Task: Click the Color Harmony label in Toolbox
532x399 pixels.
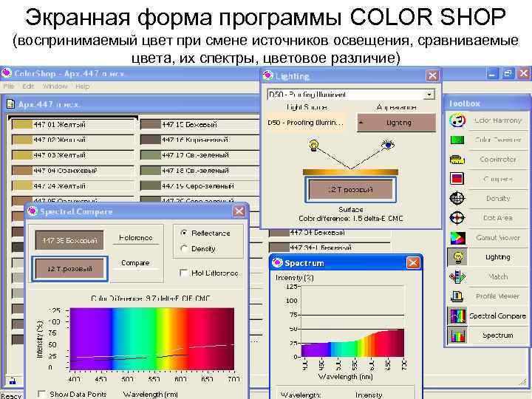Action: (x=498, y=120)
